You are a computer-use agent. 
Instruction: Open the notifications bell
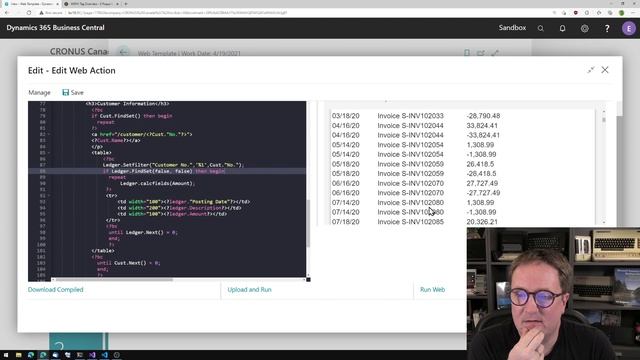[x=562, y=28]
